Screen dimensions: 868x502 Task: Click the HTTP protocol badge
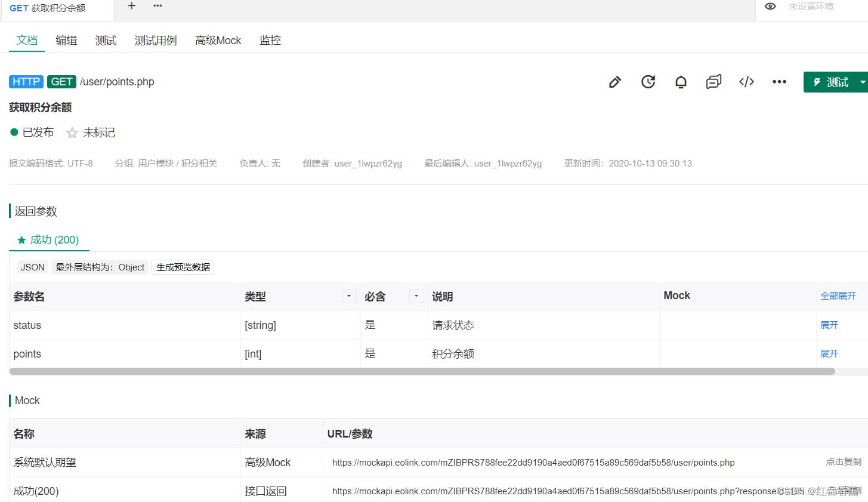(26, 82)
